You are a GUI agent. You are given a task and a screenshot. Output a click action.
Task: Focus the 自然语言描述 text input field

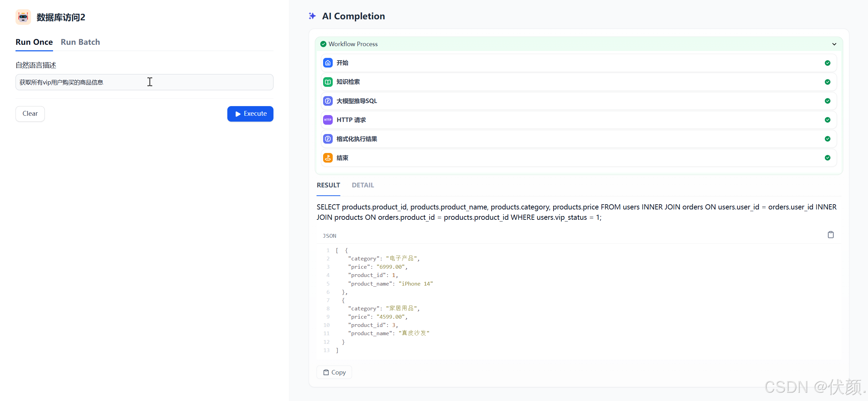pos(144,82)
